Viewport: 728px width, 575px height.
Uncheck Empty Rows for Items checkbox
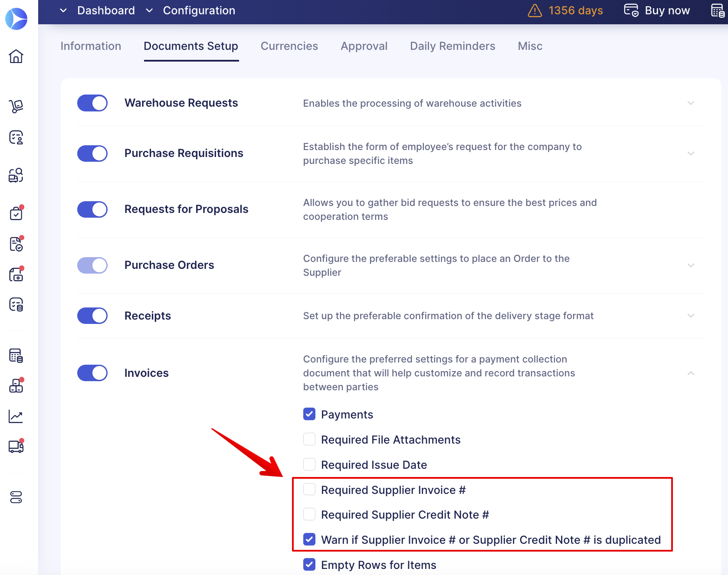coord(309,565)
